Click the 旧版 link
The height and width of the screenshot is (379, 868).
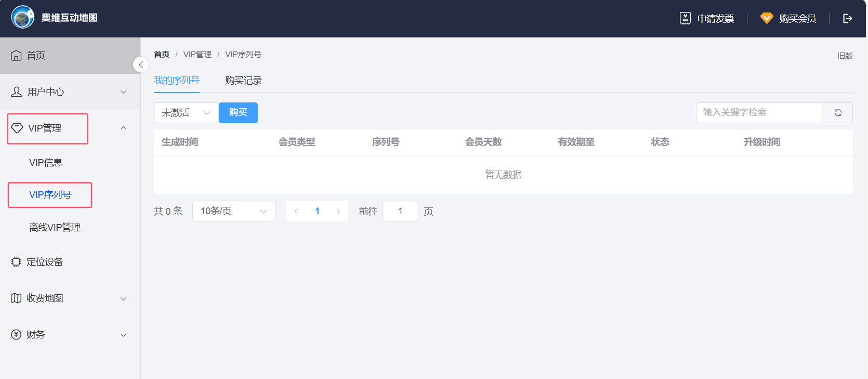[845, 56]
